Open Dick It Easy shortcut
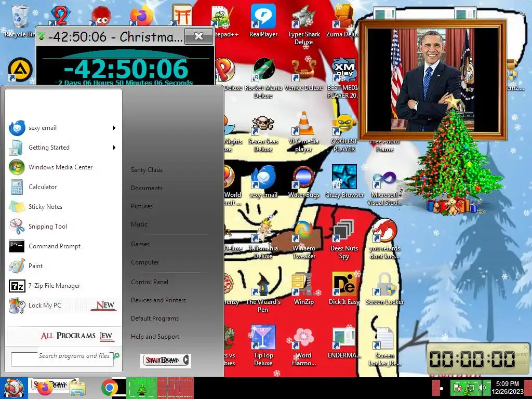Viewport: 532px width, 399px height. point(344,288)
